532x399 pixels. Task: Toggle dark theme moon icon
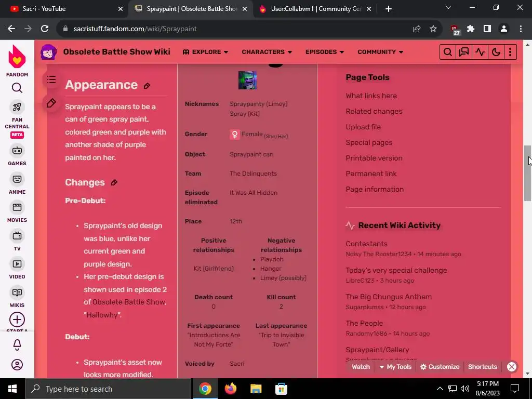click(496, 52)
